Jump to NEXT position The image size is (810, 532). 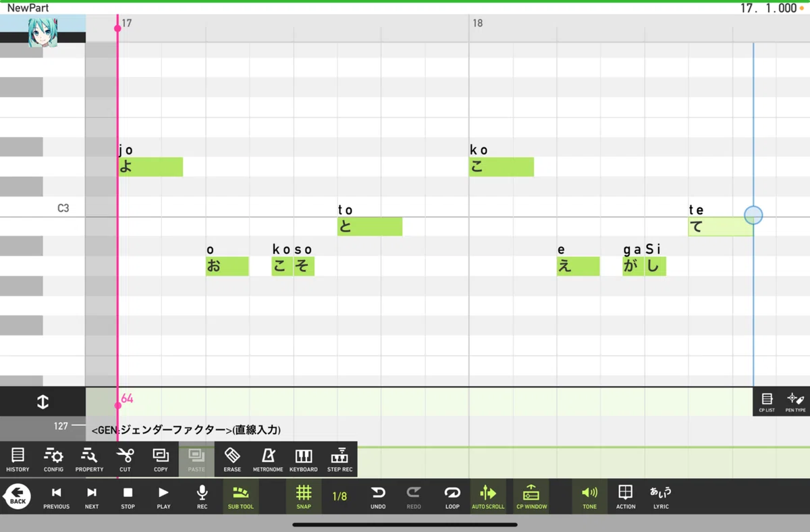pyautogui.click(x=92, y=497)
